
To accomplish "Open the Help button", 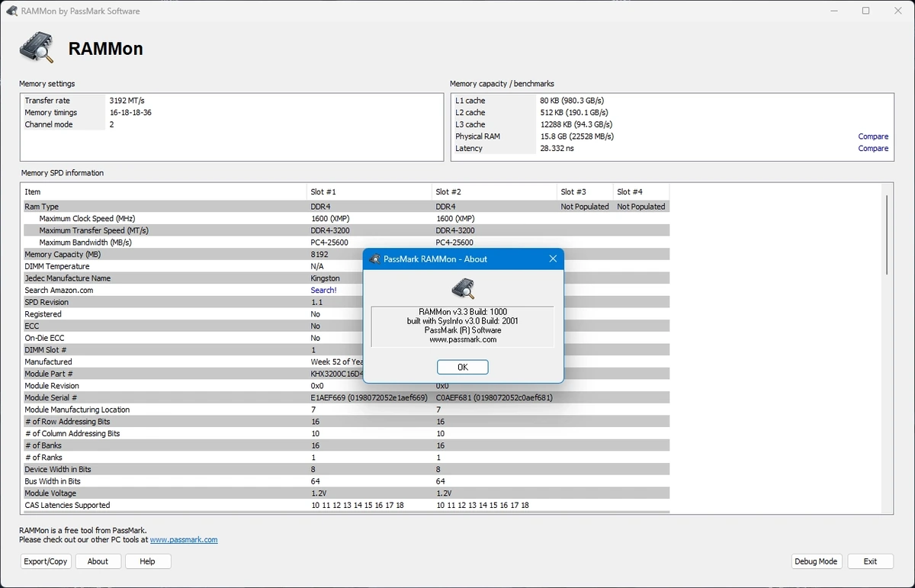I will [148, 561].
